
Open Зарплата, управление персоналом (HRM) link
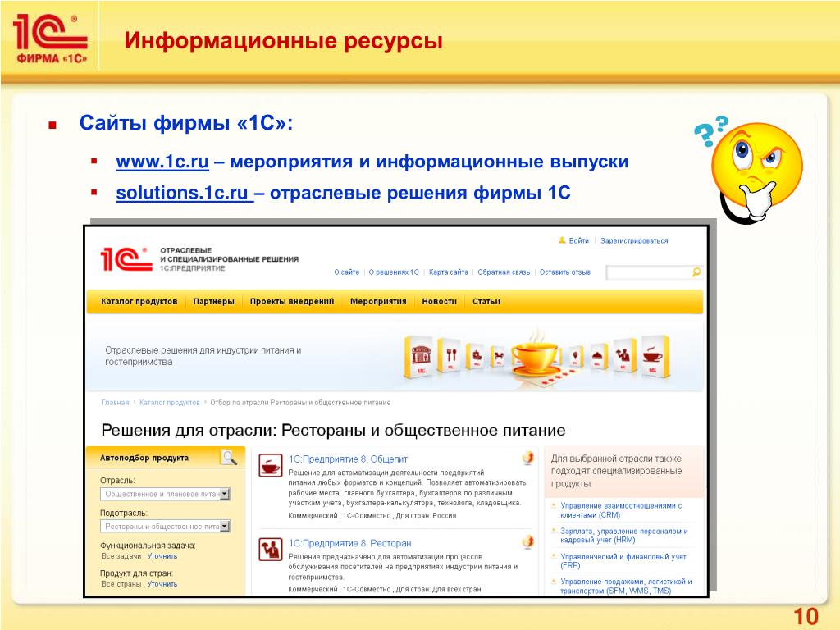tap(624, 535)
